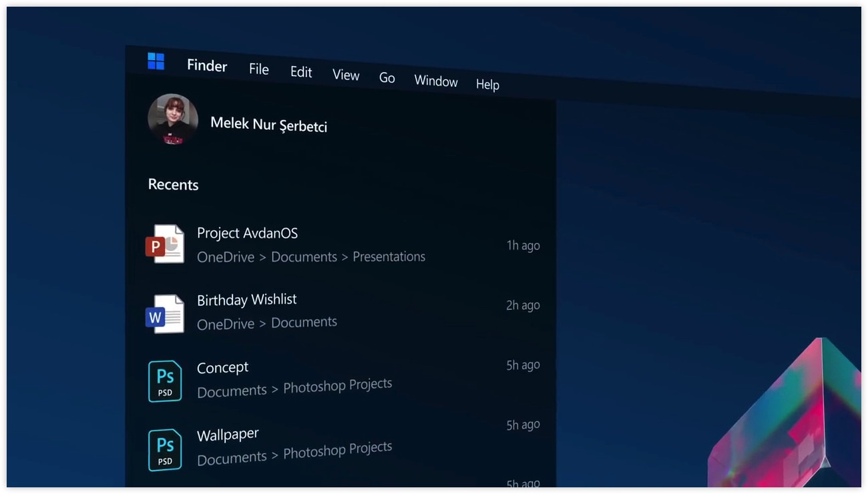The height and width of the screenshot is (494, 868).
Task: Open the View menu
Action: (346, 75)
